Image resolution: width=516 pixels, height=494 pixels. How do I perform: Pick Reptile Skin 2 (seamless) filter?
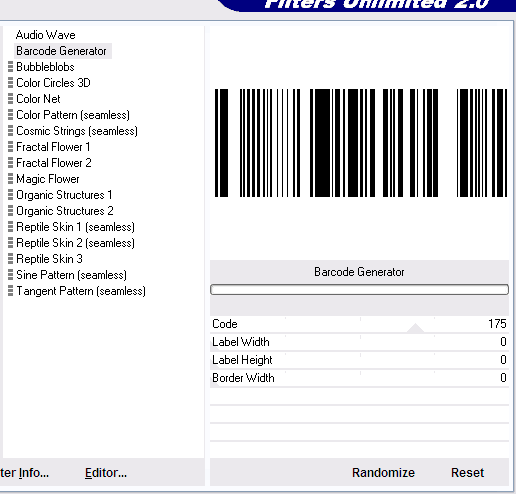tap(76, 243)
